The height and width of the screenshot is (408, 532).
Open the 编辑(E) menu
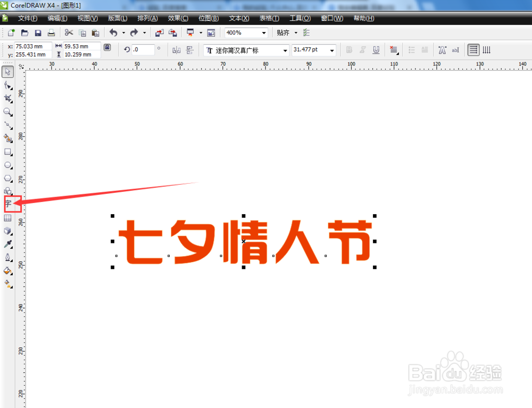click(x=57, y=18)
